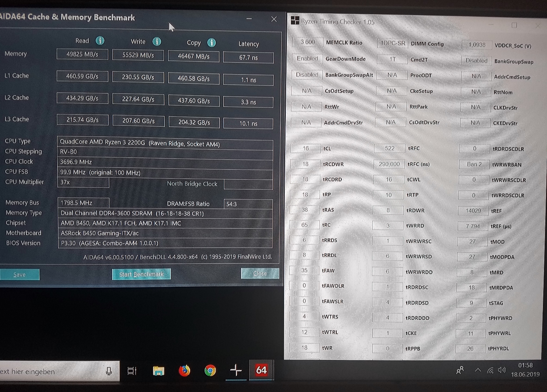547x392 pixels.
Task: Click the Cmd2T value 1T
Action: [392, 59]
